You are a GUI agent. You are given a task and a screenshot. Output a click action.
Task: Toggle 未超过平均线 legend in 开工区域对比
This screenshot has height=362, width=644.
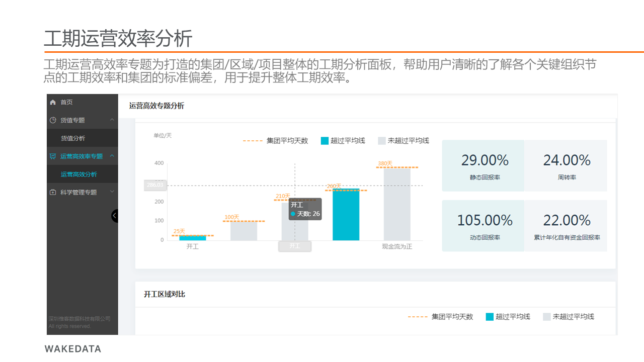tap(569, 317)
